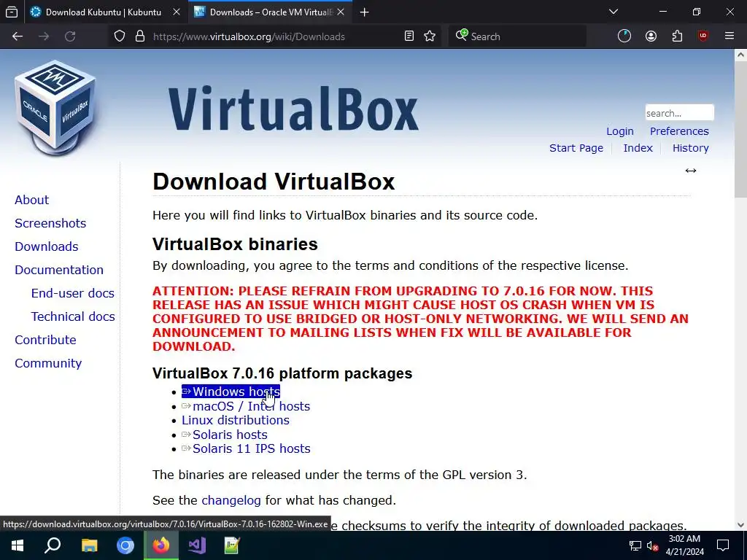
Task: Expand the list all tabs dropdown arrow
Action: point(614,12)
